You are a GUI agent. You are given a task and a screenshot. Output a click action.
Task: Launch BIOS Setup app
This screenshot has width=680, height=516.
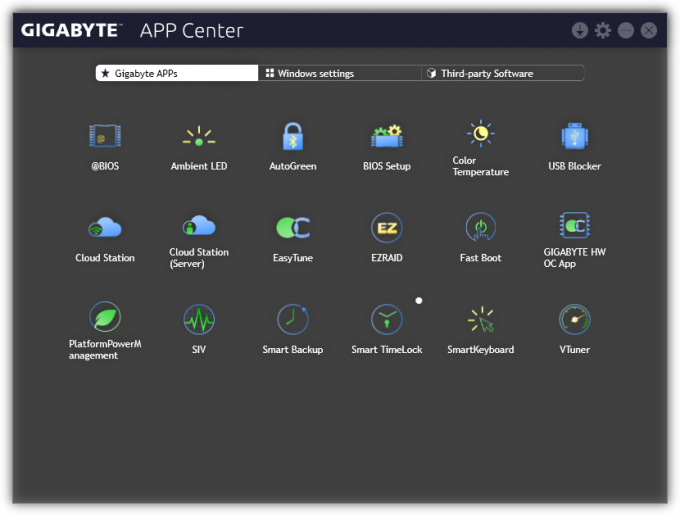coord(387,136)
